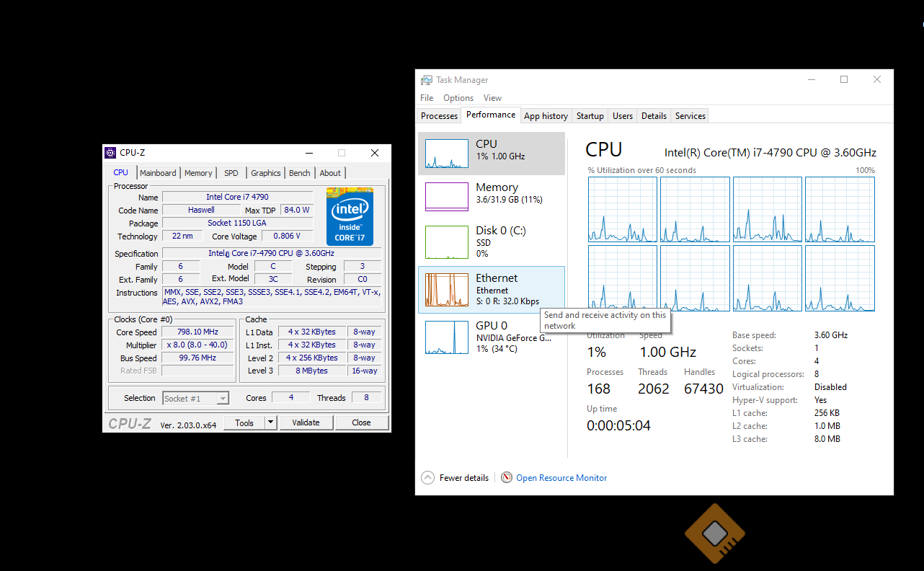The height and width of the screenshot is (571, 924).
Task: Click the Validate button in CPU-Z
Action: 306,422
